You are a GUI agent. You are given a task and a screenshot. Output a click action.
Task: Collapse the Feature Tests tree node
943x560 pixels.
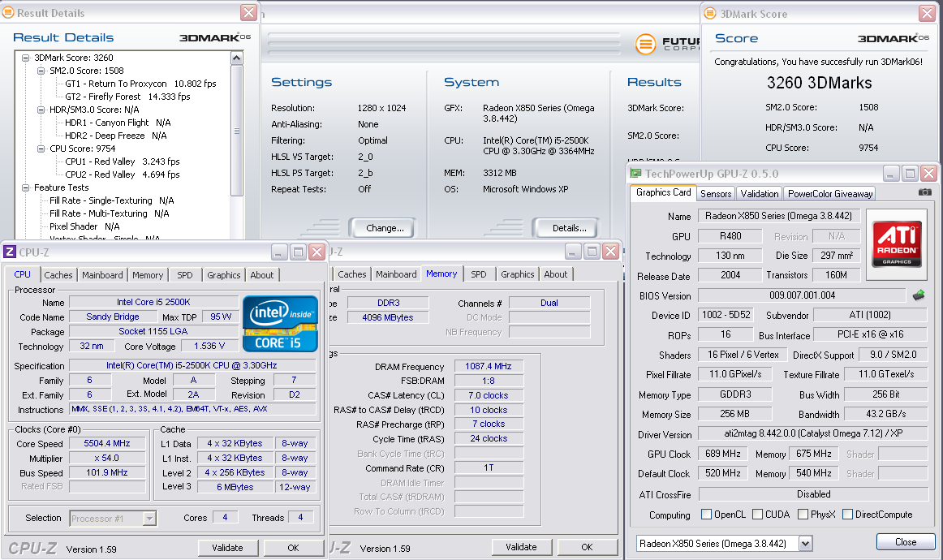[x=26, y=187]
